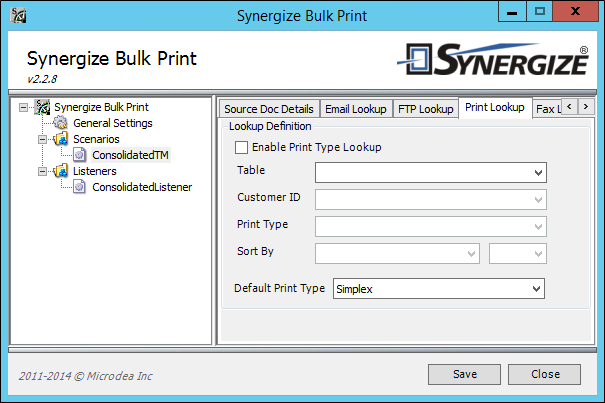The height and width of the screenshot is (403, 605).
Task: Open the Sort By field dropdown
Action: pyautogui.click(x=397, y=254)
